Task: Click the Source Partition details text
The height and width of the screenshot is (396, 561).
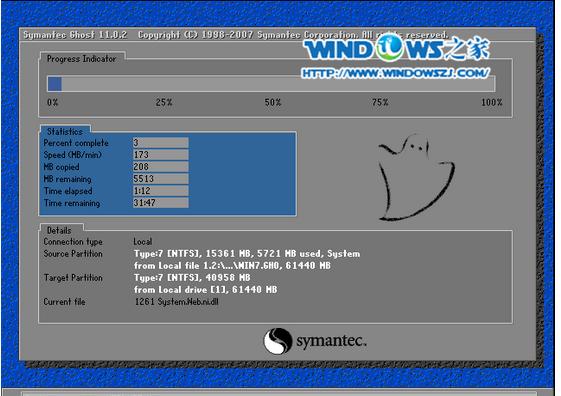Action: point(247,260)
